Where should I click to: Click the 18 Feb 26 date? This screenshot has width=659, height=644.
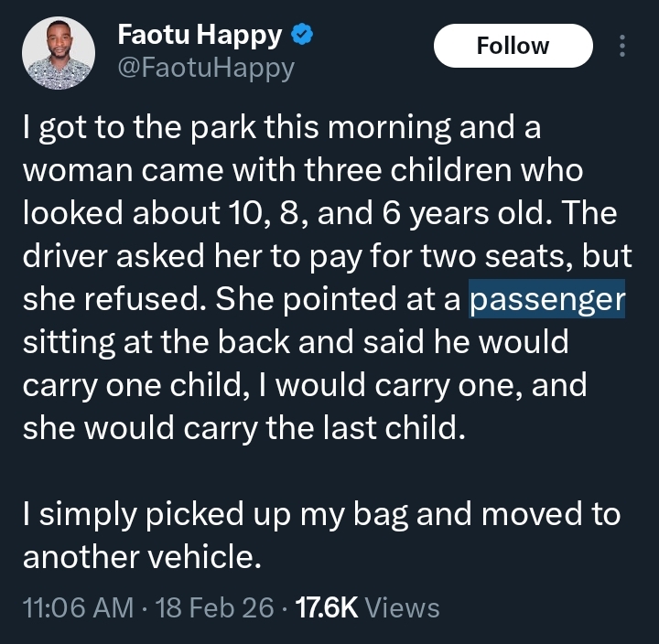coord(216,607)
